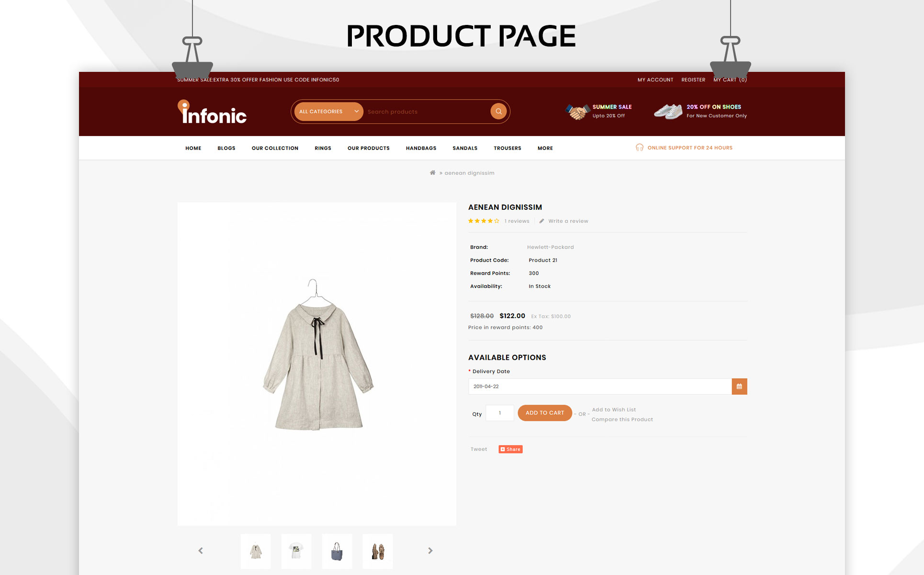Click the home breadcrumb icon
Screen dimensions: 924x575
pos(433,172)
